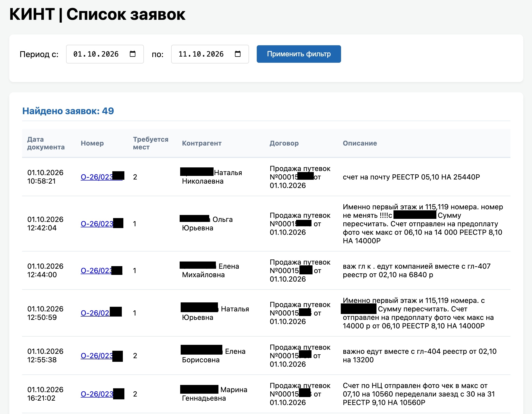Viewport: 532px width, 414px height.
Task: Click seats value 2 in 10:58:21 row
Action: click(x=135, y=177)
